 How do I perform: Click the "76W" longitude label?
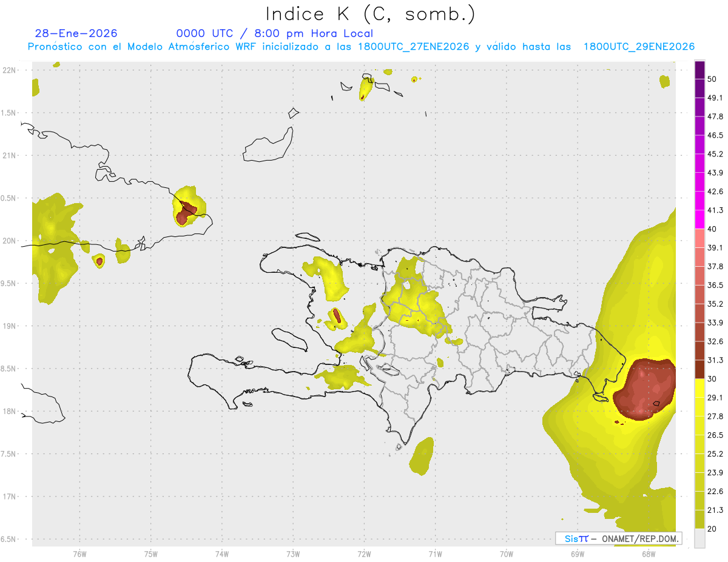(79, 554)
